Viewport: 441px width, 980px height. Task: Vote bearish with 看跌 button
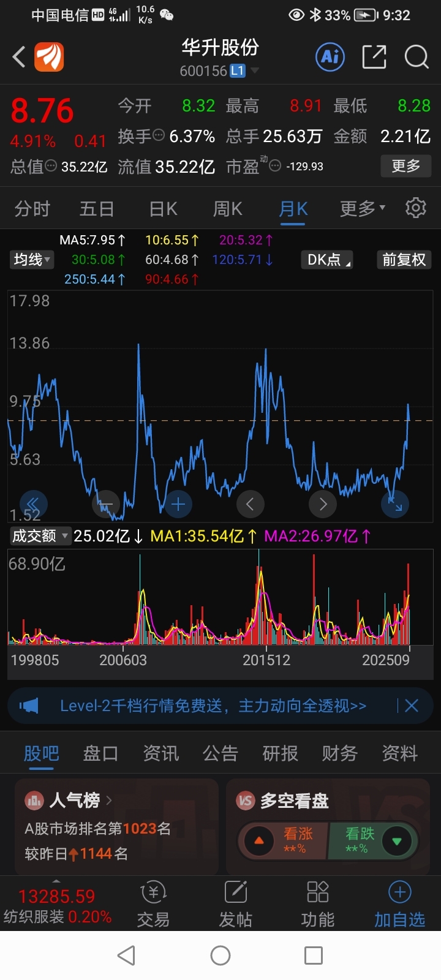point(374,840)
